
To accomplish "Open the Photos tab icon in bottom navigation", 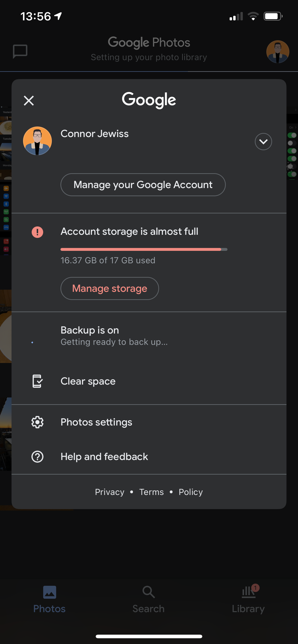I will pos(49,592).
